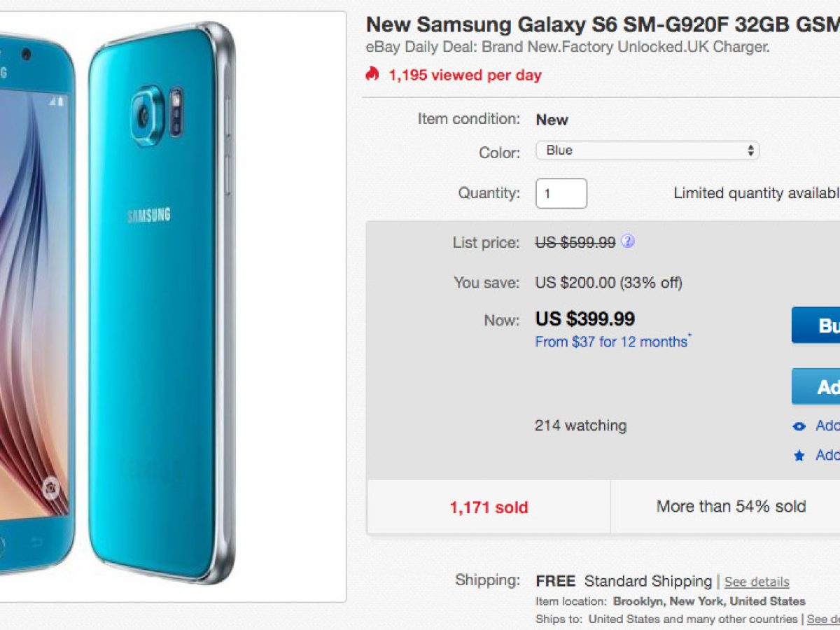Screen dimensions: 840x630
Task: Click the question mark icon next to list price
Action: (x=628, y=241)
